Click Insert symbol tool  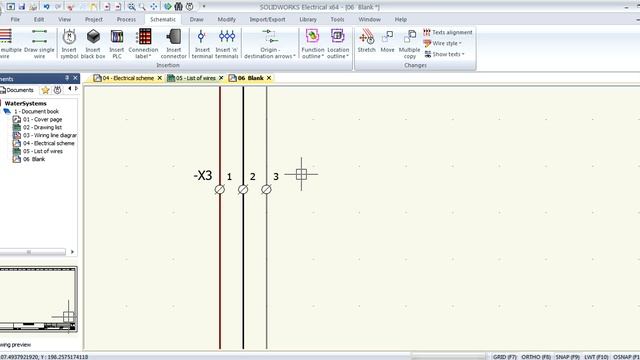click(69, 44)
